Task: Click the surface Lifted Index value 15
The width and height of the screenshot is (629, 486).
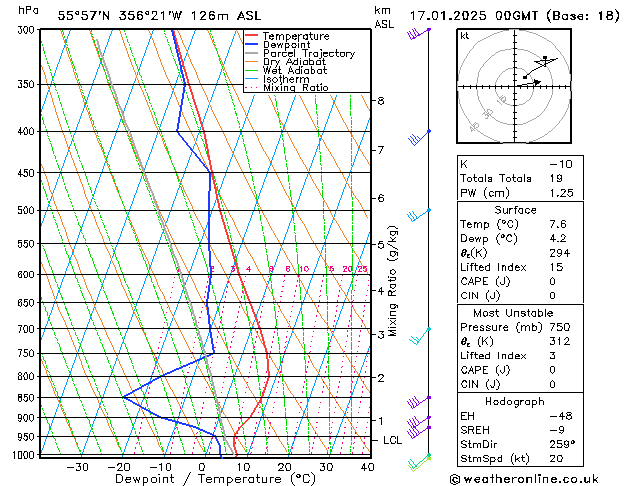Action: pos(556,267)
